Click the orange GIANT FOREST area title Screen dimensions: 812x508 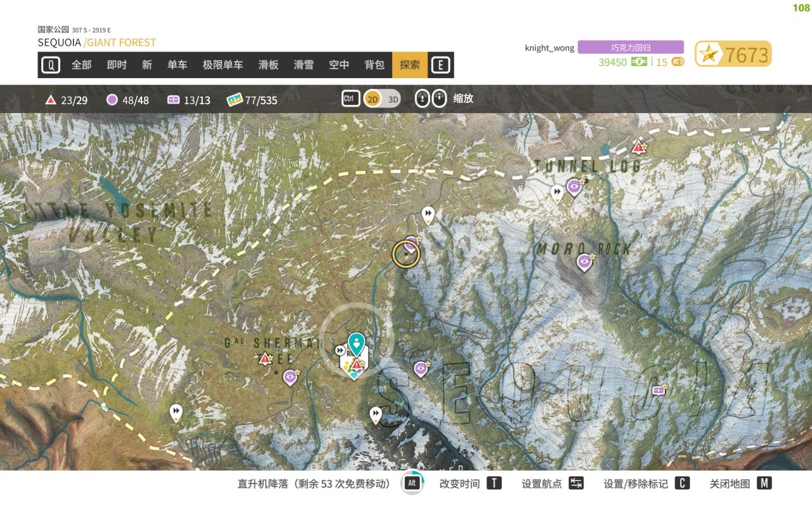coord(121,43)
